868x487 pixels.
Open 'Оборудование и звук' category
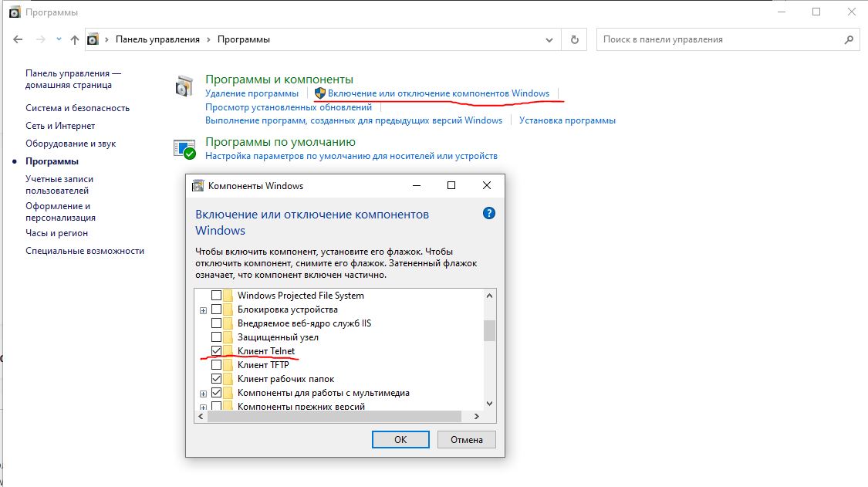coord(71,144)
